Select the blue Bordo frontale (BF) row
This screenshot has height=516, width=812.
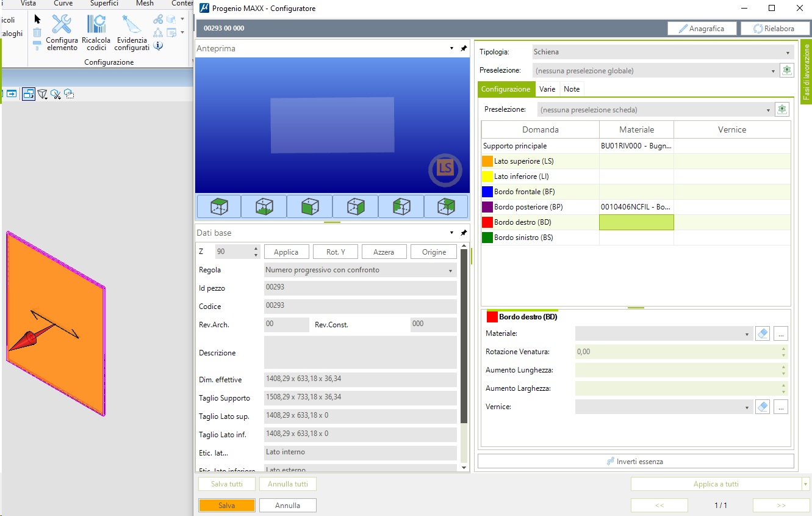pos(636,192)
